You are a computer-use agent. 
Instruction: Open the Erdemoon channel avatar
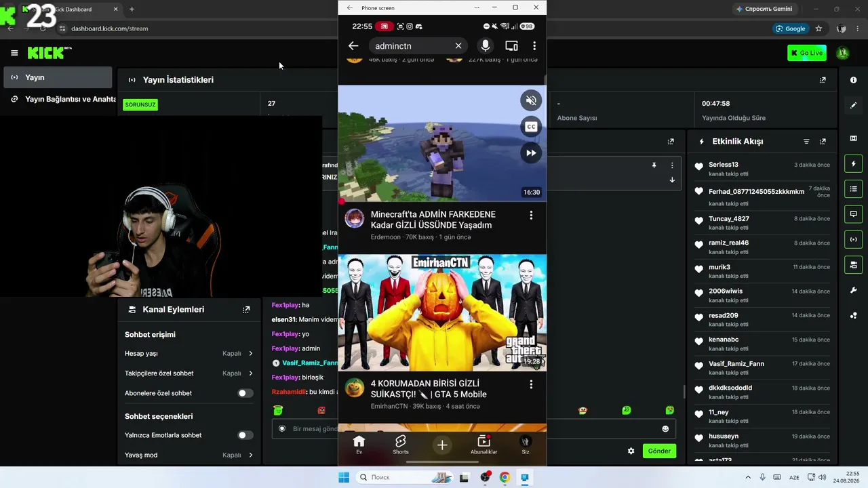(x=355, y=219)
